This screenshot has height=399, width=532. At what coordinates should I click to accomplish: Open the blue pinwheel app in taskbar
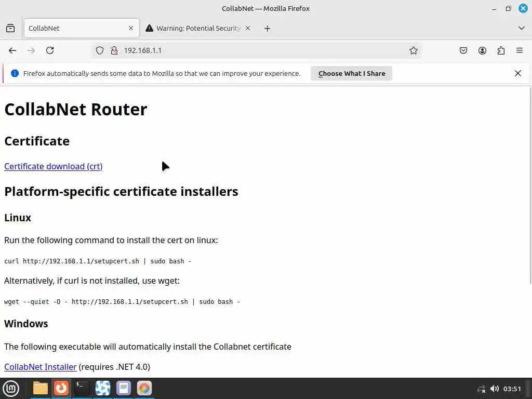pos(103,388)
